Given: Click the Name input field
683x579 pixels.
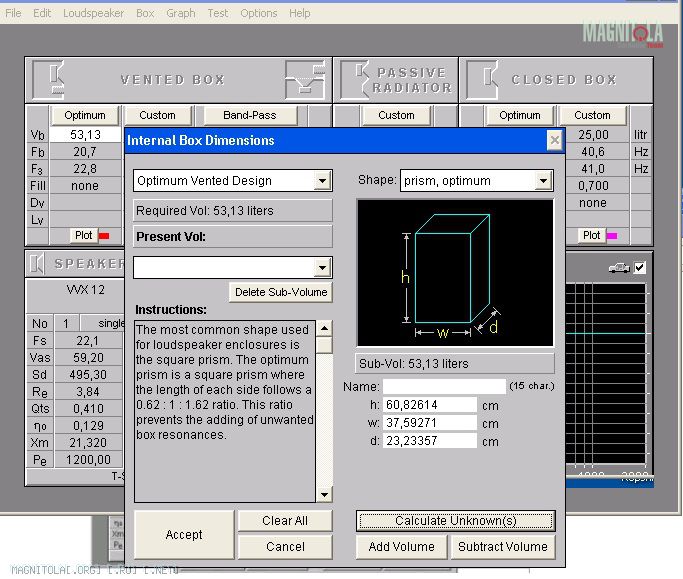Looking at the screenshot, I should (444, 386).
